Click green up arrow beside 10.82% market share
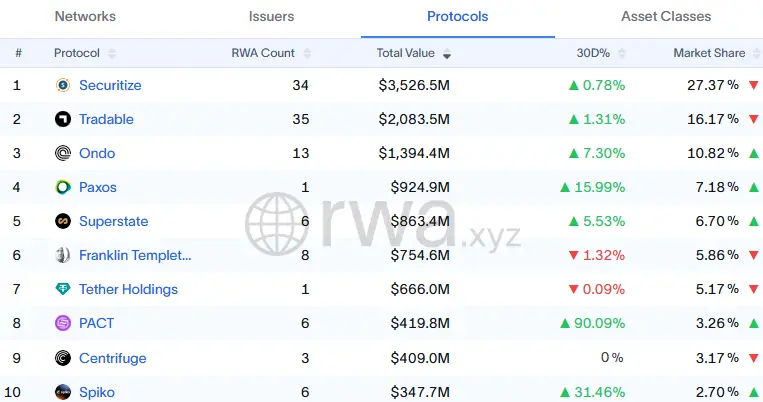Image resolution: width=763 pixels, height=402 pixels. coord(754,153)
